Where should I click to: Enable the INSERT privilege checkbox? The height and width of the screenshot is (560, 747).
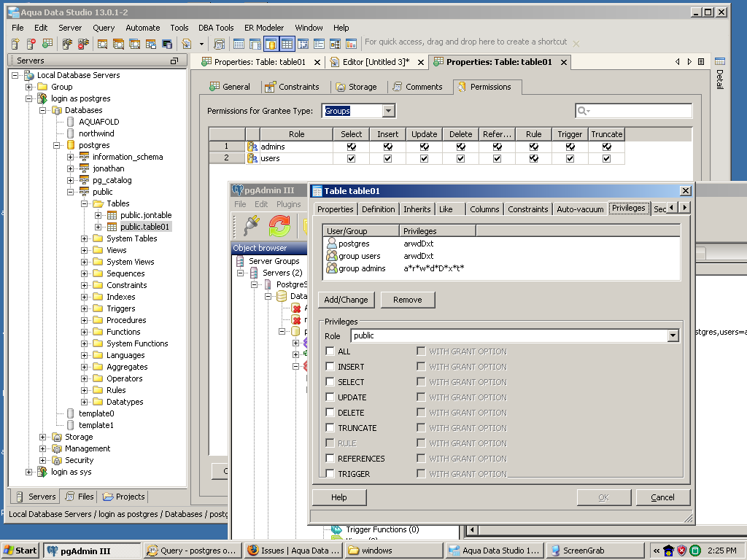coord(330,367)
